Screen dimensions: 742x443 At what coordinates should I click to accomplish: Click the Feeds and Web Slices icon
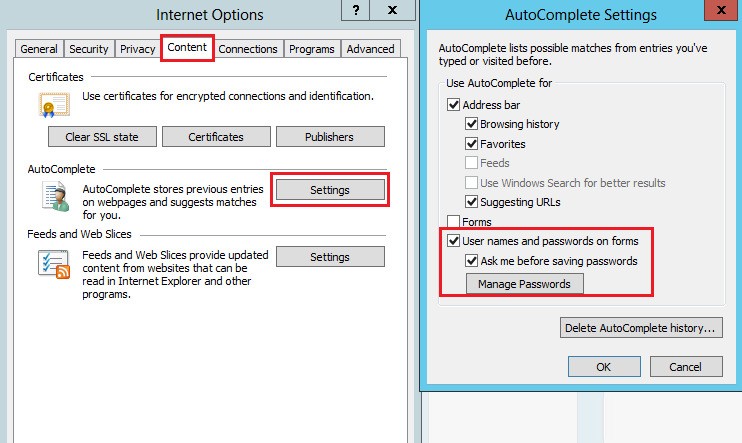(x=52, y=264)
